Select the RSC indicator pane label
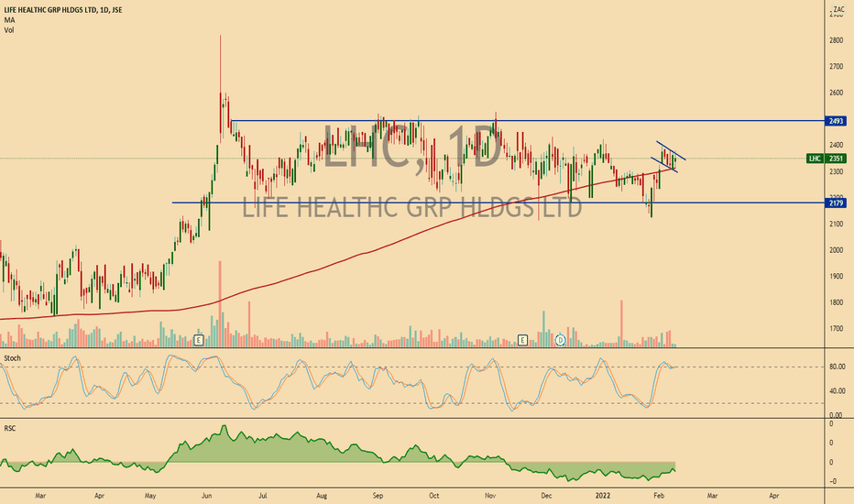 click(10, 428)
